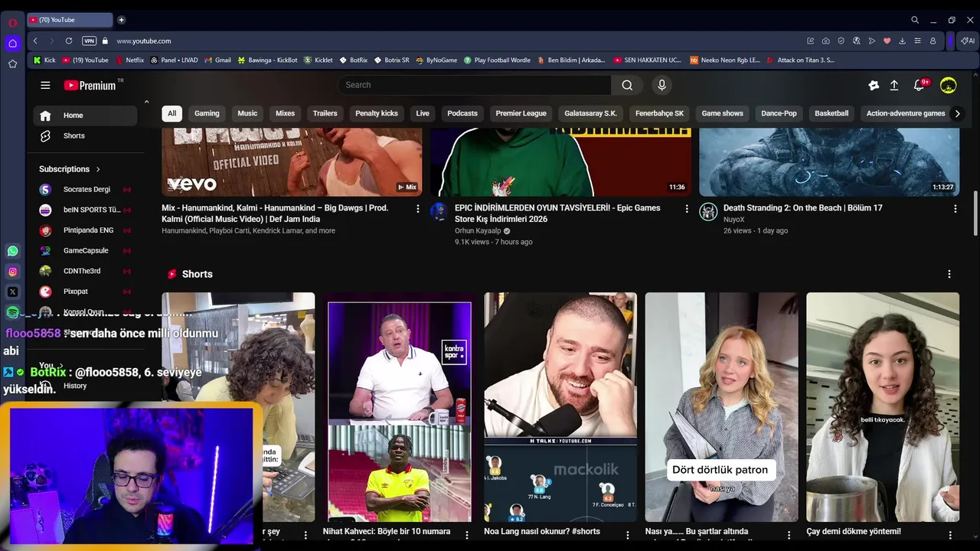Select the Basketball filter chip
980x551 pixels.
click(x=831, y=113)
